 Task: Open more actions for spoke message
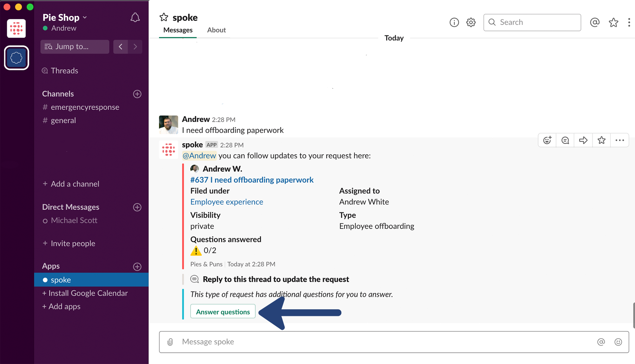620,140
